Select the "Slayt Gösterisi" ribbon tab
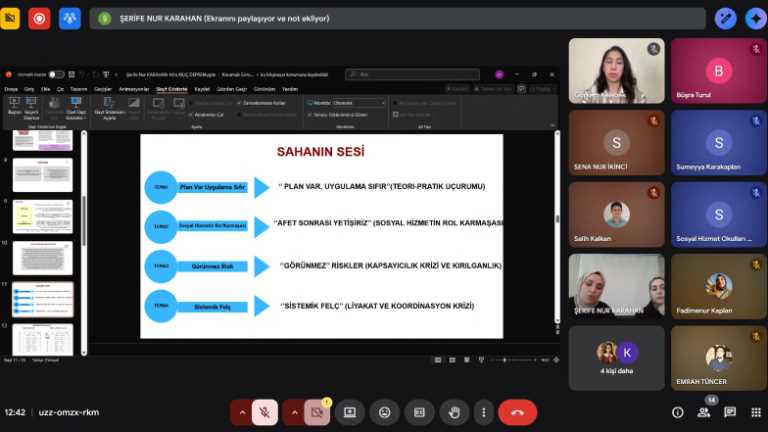This screenshot has height=432, width=768. [171, 89]
